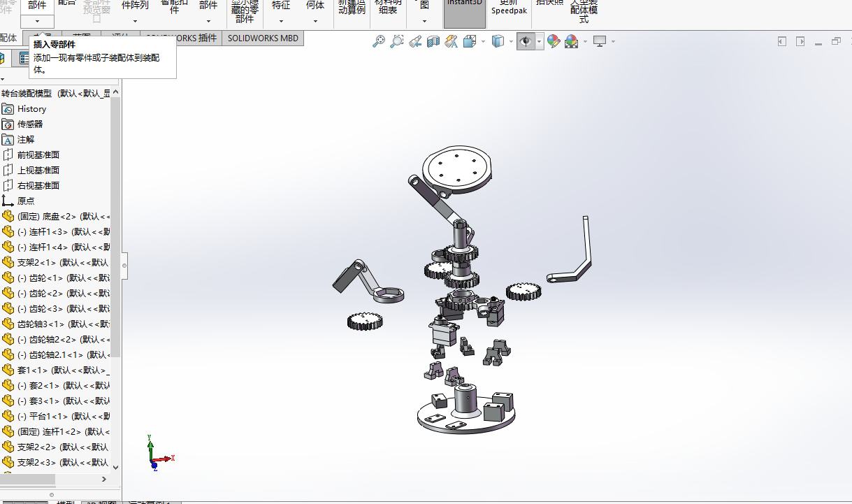Click the 齿轮轴2<2> part icon

pyautogui.click(x=8, y=340)
